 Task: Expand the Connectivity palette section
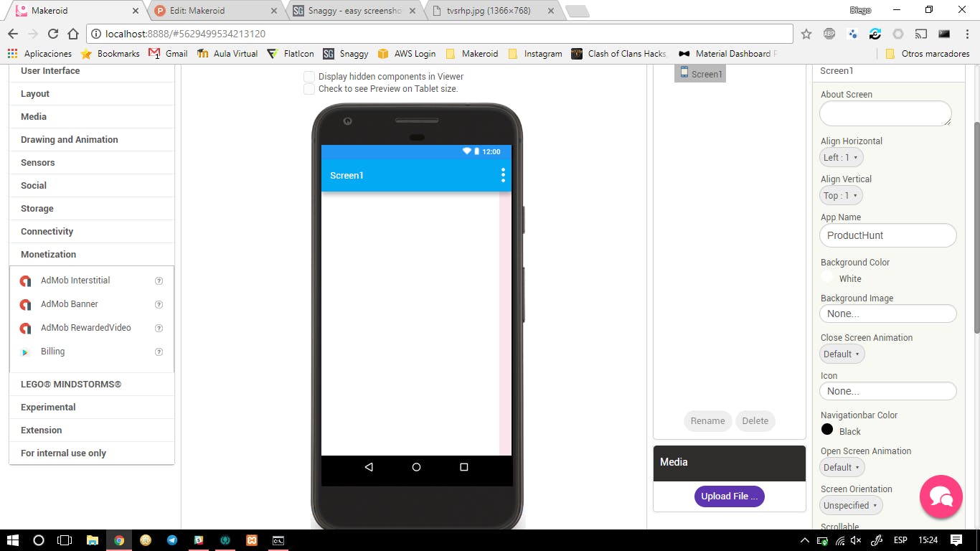pyautogui.click(x=92, y=232)
